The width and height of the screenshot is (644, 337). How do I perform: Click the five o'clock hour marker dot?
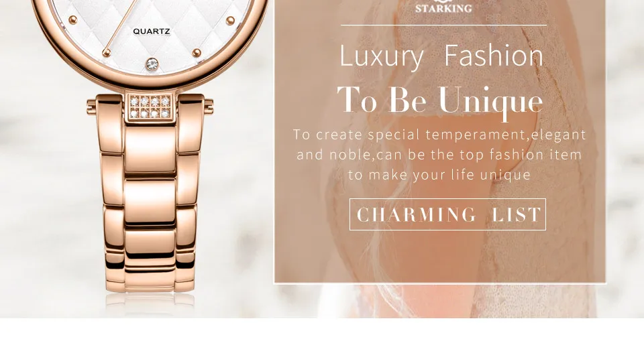point(197,52)
